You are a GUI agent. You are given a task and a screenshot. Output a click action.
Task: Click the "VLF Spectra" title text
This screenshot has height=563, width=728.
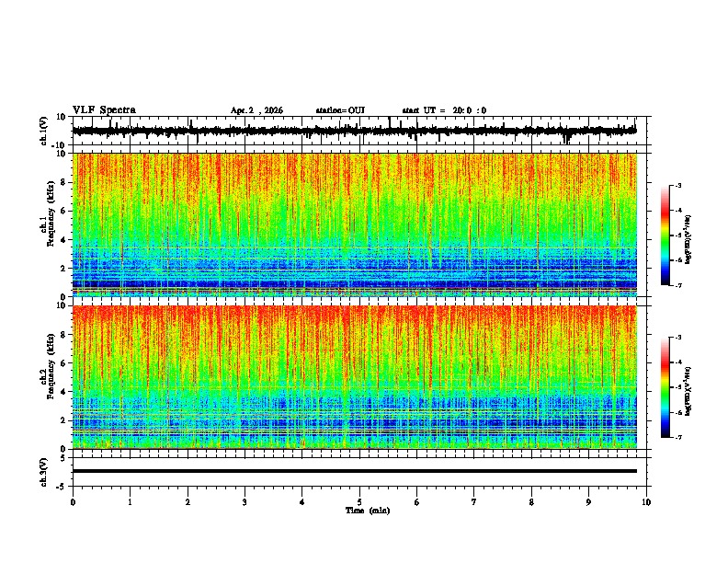tap(104, 109)
